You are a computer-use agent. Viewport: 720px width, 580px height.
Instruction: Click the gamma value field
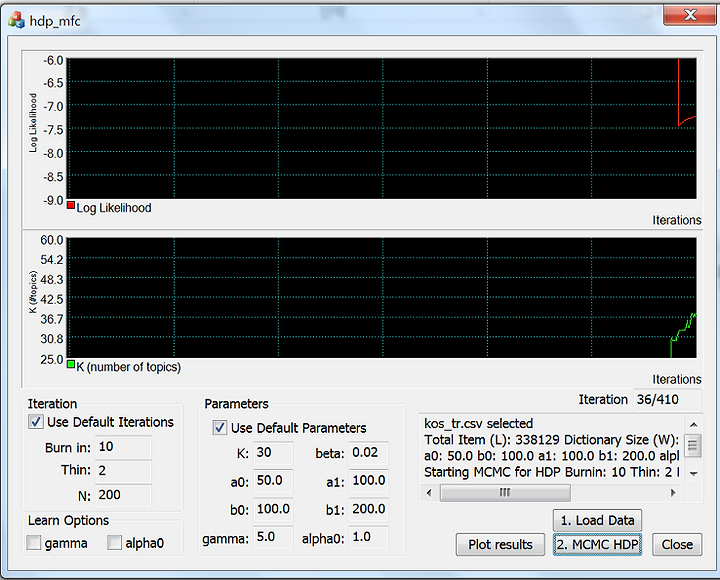[273, 537]
